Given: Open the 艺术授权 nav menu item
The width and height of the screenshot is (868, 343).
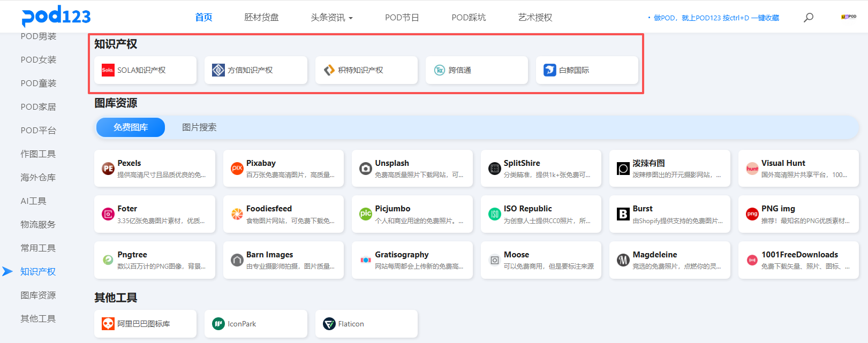Looking at the screenshot, I should [x=535, y=18].
